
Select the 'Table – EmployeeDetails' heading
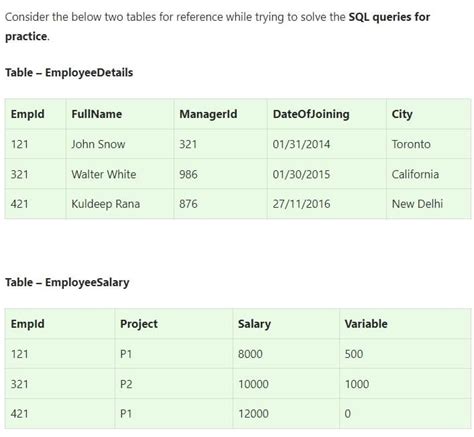tap(69, 72)
